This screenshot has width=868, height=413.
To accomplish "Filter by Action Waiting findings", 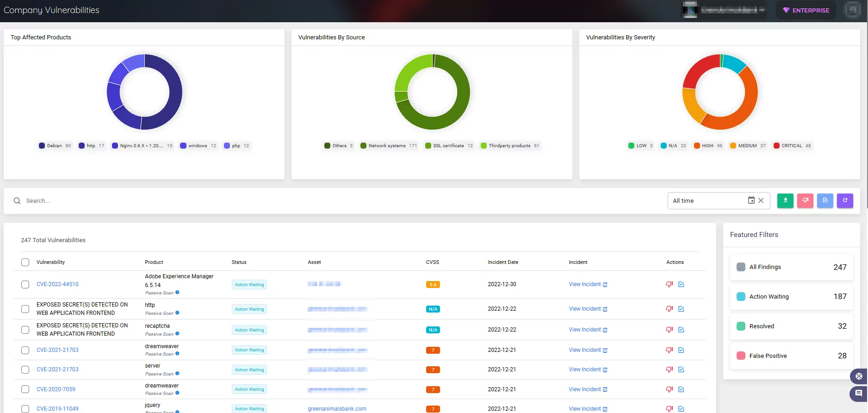I will (791, 297).
